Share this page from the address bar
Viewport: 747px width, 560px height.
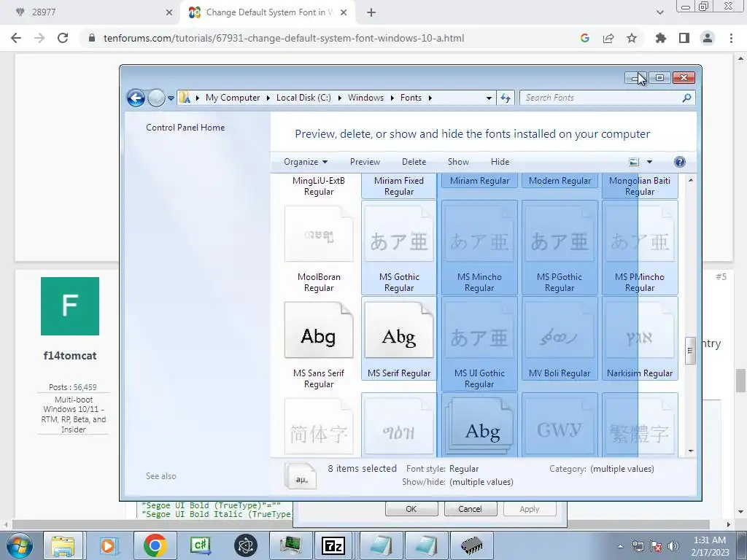608,38
